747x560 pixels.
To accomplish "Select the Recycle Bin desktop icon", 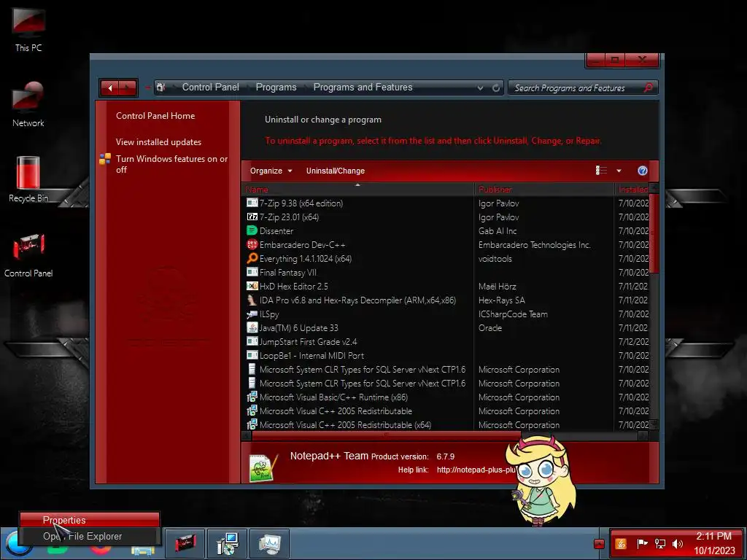I will [28, 179].
